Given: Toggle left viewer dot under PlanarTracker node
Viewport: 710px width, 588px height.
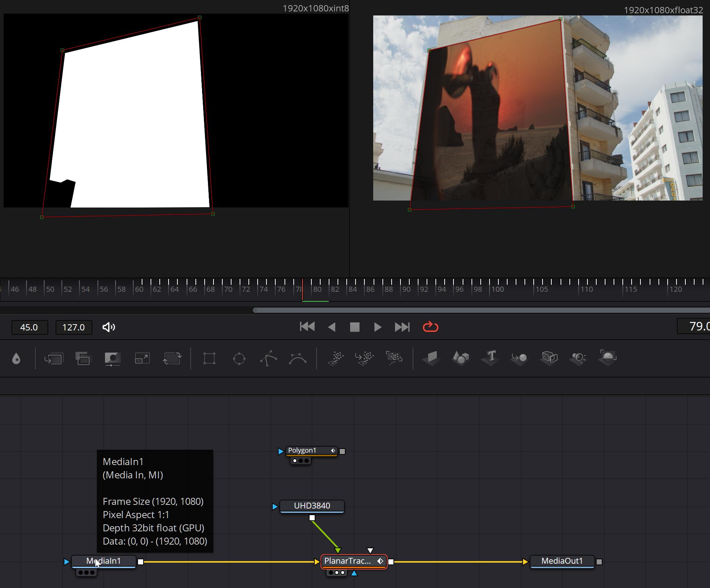Looking at the screenshot, I should [331, 573].
